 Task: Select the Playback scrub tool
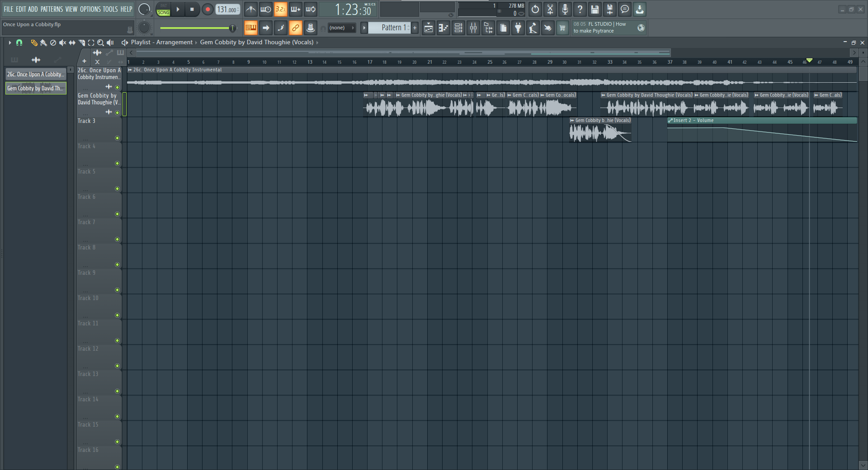(x=110, y=42)
